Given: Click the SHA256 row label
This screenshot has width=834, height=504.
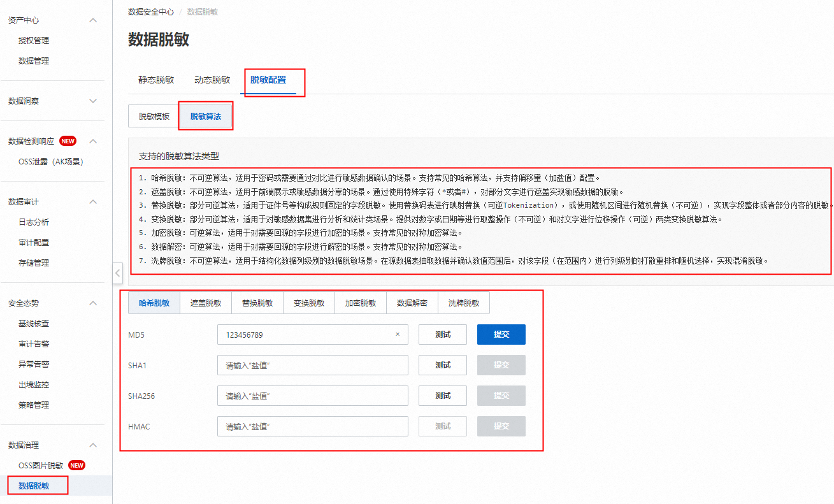Looking at the screenshot, I should click(x=141, y=396).
